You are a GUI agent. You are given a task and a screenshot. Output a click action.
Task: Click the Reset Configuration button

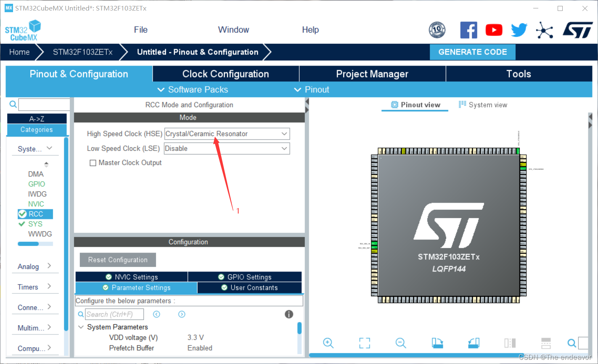point(118,260)
